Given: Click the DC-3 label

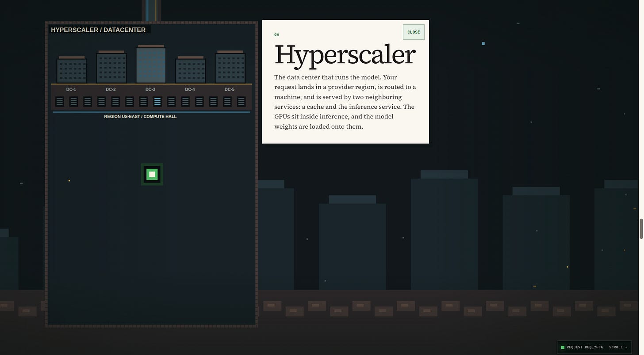Looking at the screenshot, I should pyautogui.click(x=150, y=89).
